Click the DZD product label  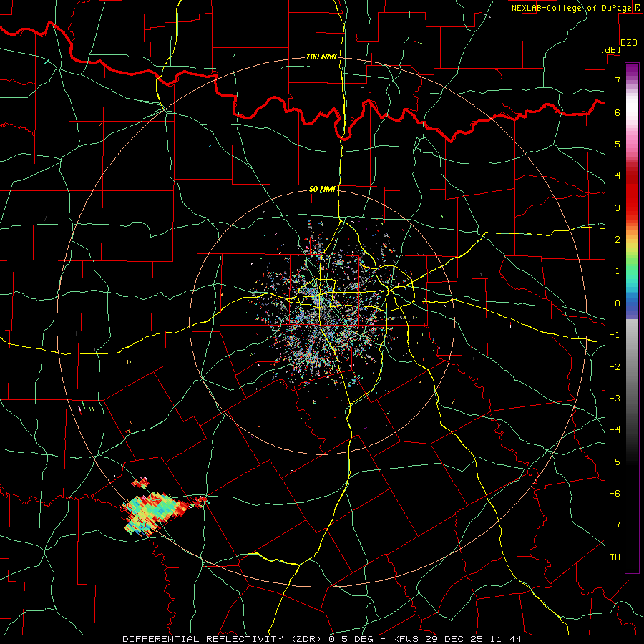[628, 43]
